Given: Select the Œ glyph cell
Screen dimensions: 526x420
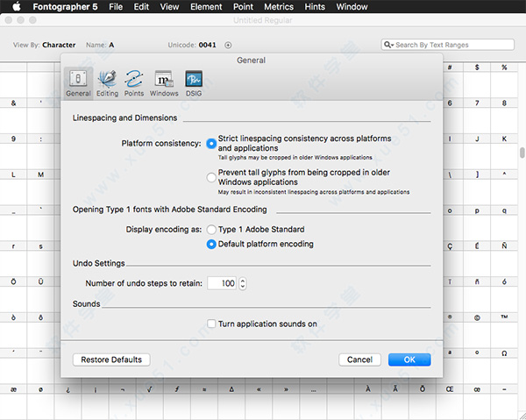Looking at the screenshot, I should pyautogui.click(x=450, y=402).
